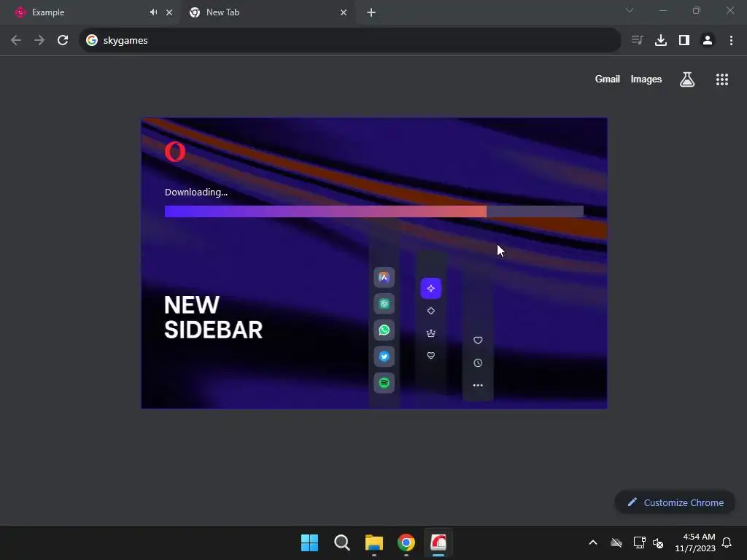747x560 pixels.
Task: Click the Downloading... status text
Action: click(196, 192)
